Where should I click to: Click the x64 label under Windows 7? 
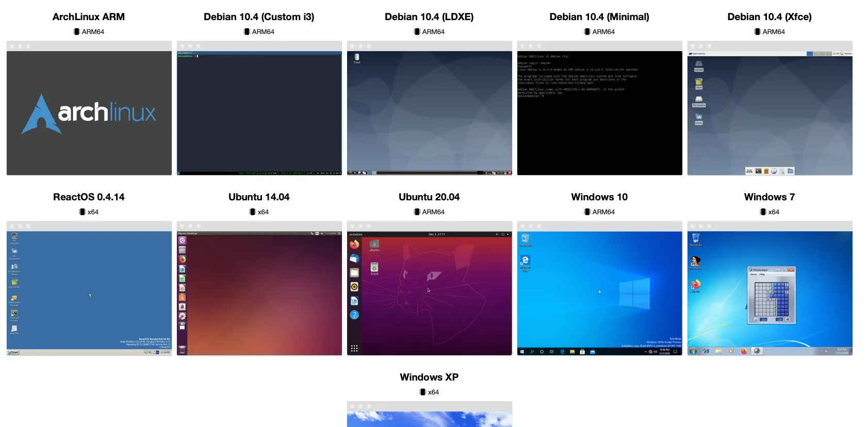point(774,212)
